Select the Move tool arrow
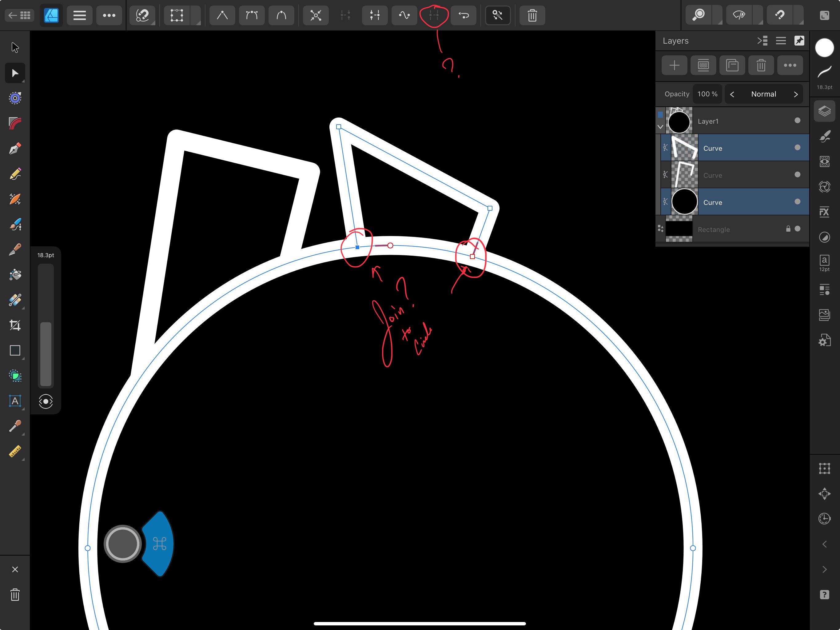 (15, 47)
